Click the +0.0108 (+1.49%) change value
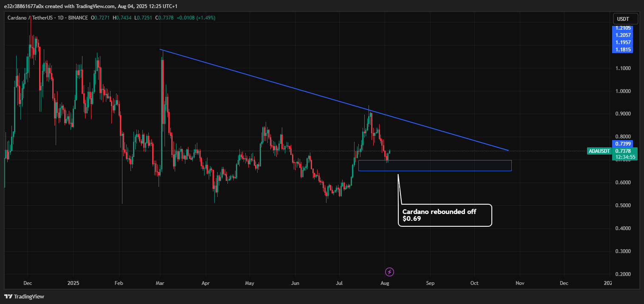Viewport: 644px width, 304px height. click(197, 18)
